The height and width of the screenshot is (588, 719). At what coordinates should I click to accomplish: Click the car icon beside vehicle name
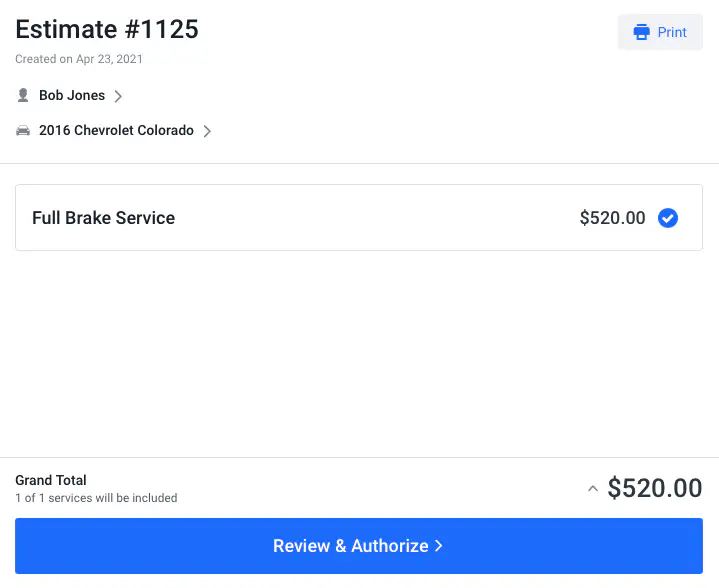pos(23,131)
